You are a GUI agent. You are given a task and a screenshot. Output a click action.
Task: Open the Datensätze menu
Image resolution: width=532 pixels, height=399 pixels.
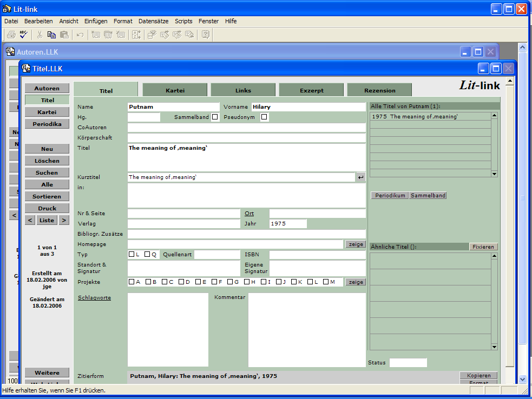click(x=154, y=21)
